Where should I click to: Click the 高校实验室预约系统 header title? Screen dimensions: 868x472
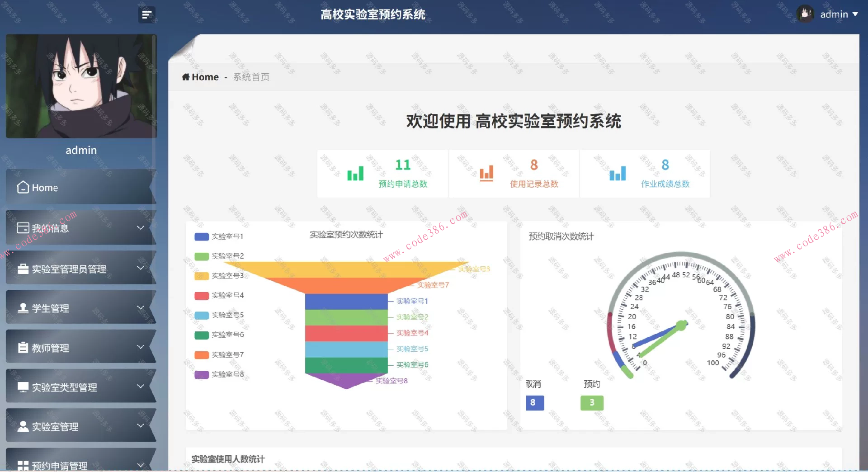(x=373, y=14)
